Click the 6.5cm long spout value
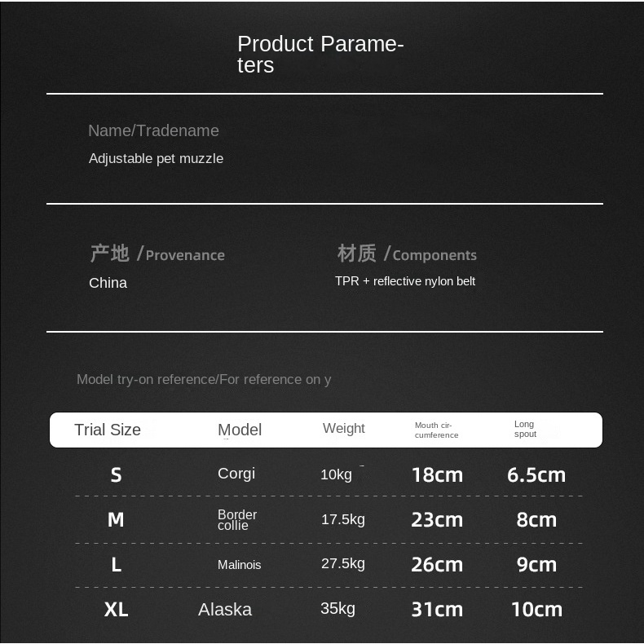The height and width of the screenshot is (644, 644). [x=536, y=475]
